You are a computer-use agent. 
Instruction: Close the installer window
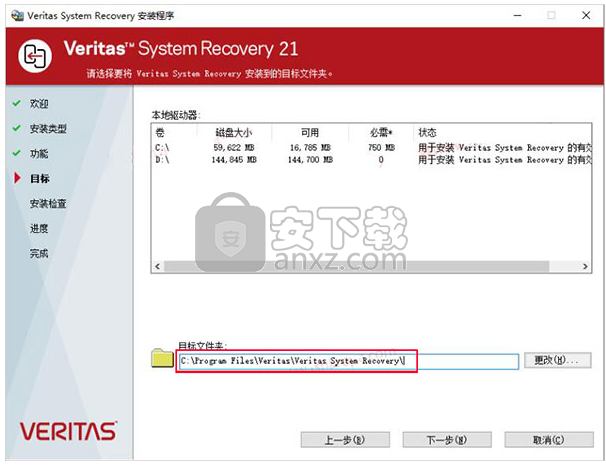(586, 15)
